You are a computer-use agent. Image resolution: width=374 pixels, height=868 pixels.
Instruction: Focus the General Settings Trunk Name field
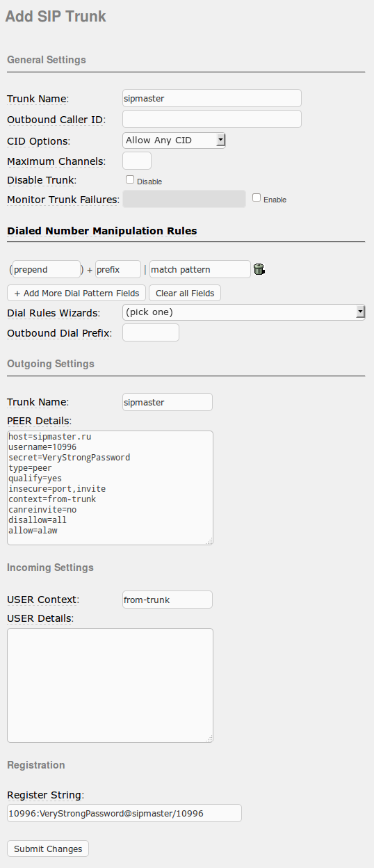click(x=212, y=98)
